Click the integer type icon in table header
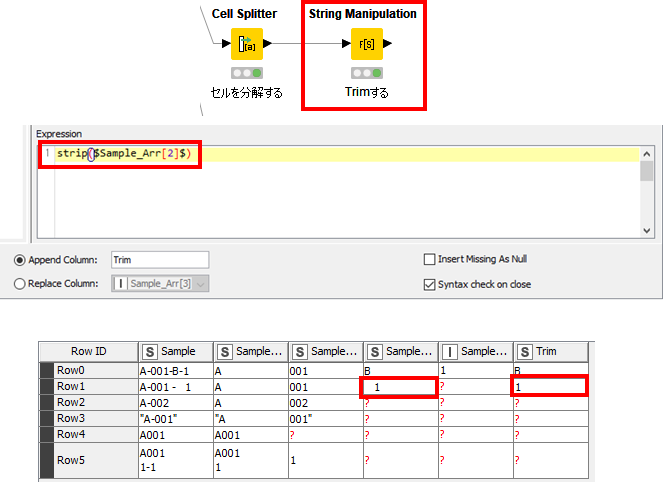 pyautogui.click(x=450, y=352)
